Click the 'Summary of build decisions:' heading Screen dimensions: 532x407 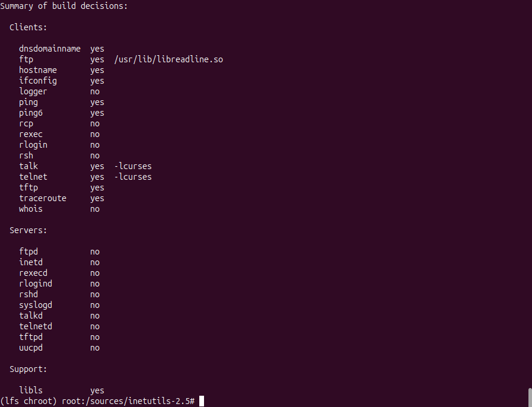[x=64, y=6]
